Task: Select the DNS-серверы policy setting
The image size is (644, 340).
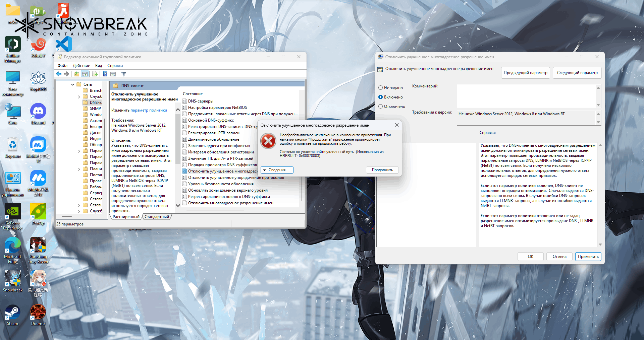Action: click(201, 101)
